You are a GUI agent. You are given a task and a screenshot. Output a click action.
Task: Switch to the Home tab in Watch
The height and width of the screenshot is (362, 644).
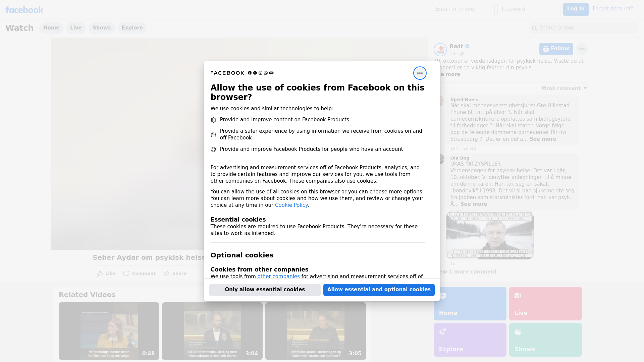pyautogui.click(x=51, y=28)
